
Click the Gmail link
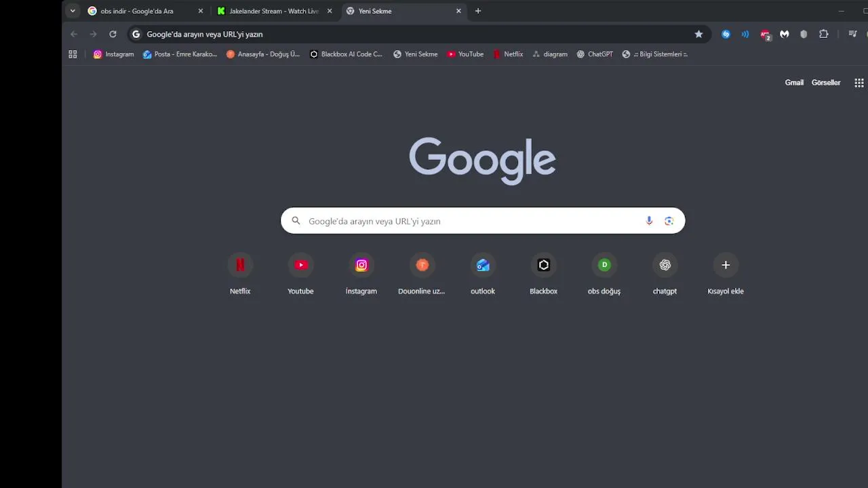pos(794,83)
